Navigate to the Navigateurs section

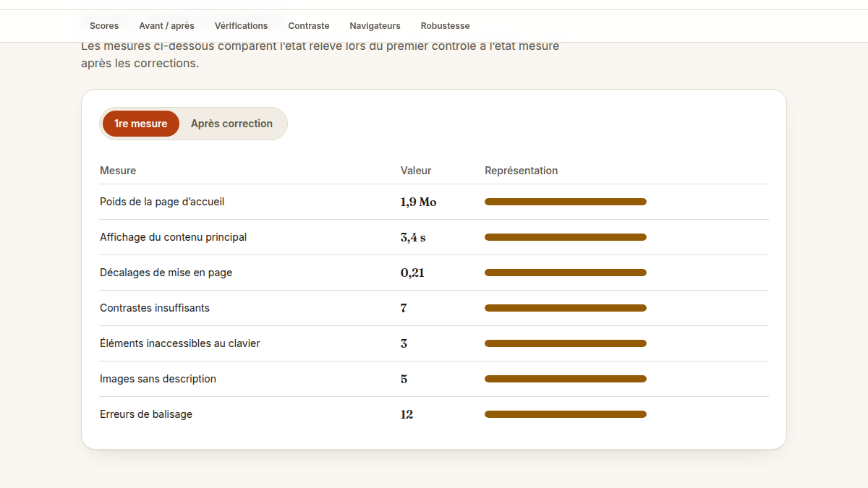tap(375, 26)
